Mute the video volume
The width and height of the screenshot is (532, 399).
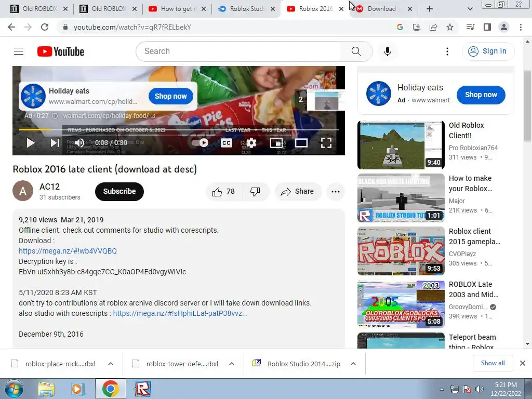(x=79, y=143)
